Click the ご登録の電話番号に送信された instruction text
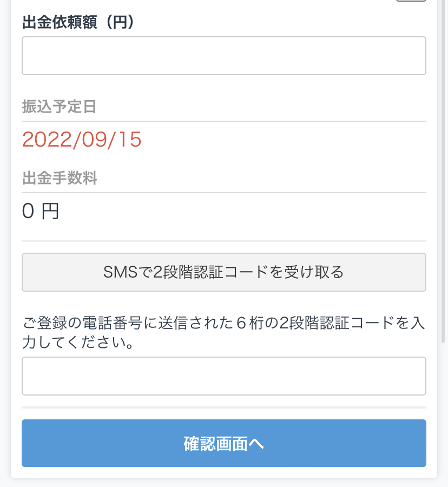The width and height of the screenshot is (448, 487). (128, 323)
